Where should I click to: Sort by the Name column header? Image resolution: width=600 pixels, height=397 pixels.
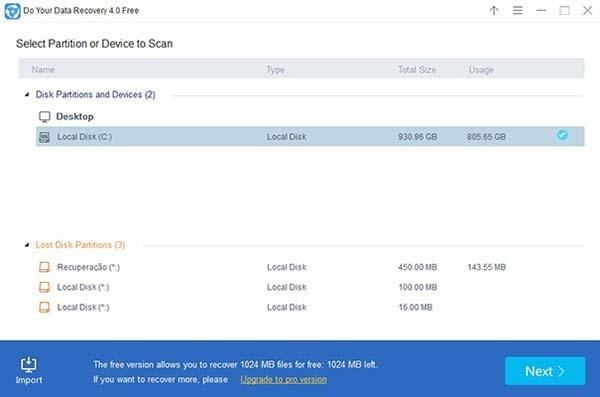43,70
